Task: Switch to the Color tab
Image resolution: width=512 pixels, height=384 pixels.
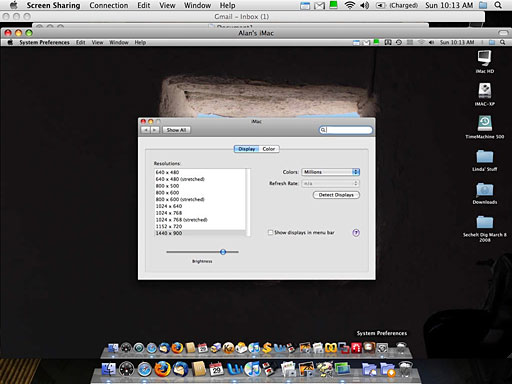Action: coord(269,149)
